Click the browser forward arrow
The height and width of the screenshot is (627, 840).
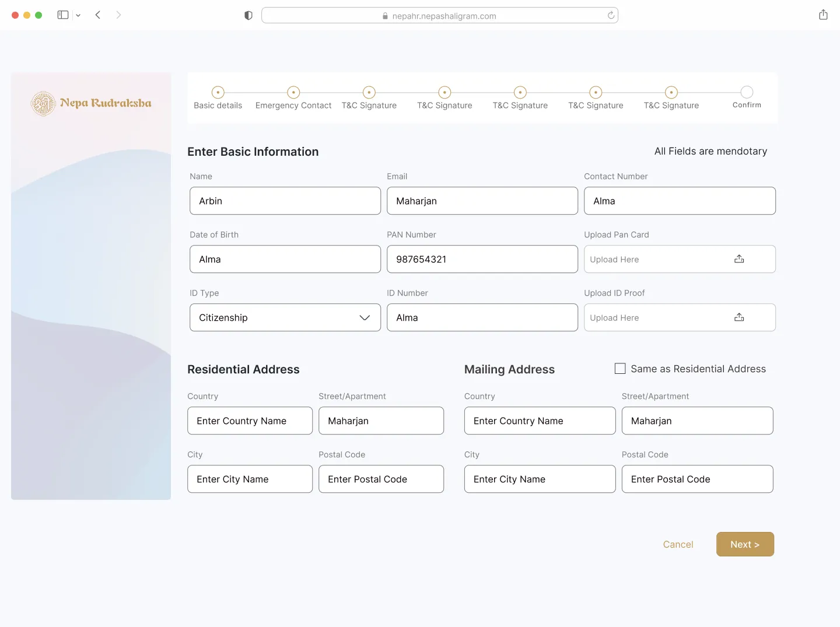(x=118, y=15)
